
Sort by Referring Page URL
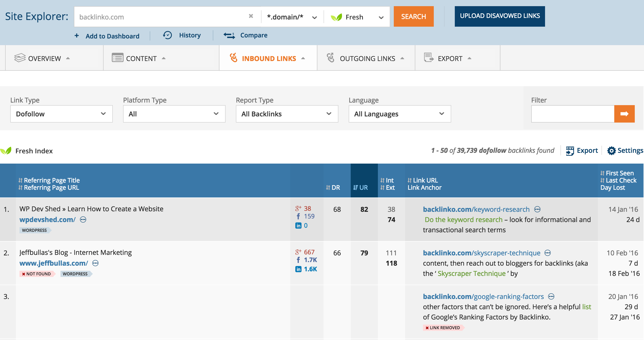[49, 187]
